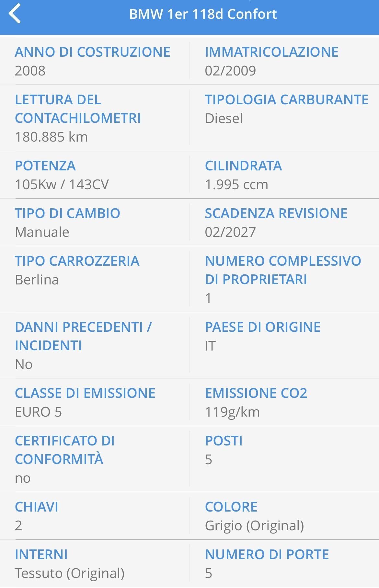Select the BMW 1er 118d Confort title
Viewport: 379px width, 588px height.
click(203, 14)
